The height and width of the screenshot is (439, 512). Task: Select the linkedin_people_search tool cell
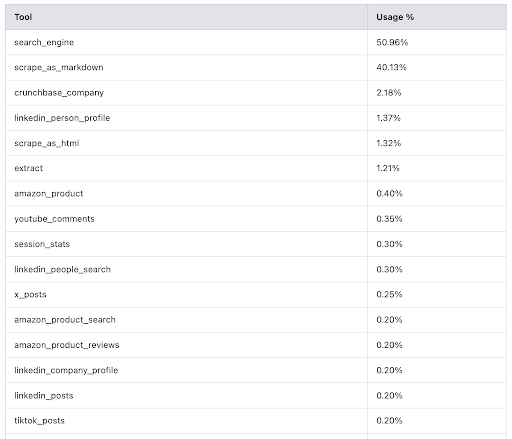click(x=186, y=269)
